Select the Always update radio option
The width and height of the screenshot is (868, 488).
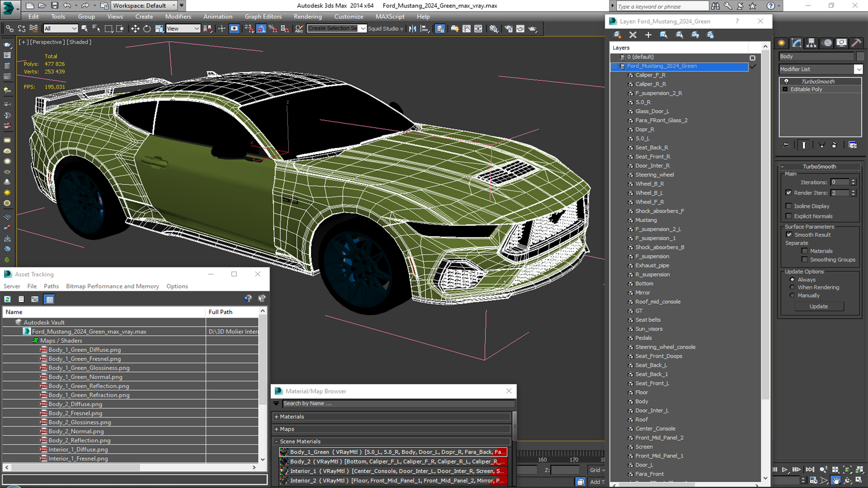tap(792, 280)
